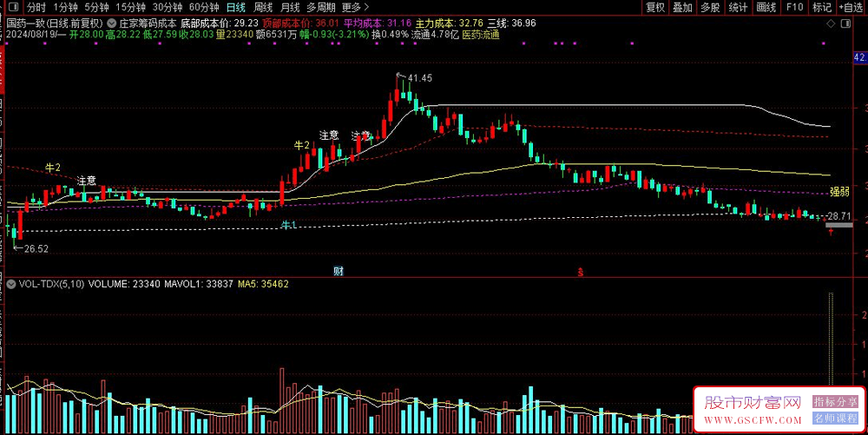
Task: Open F10 company info
Action: [794, 7]
